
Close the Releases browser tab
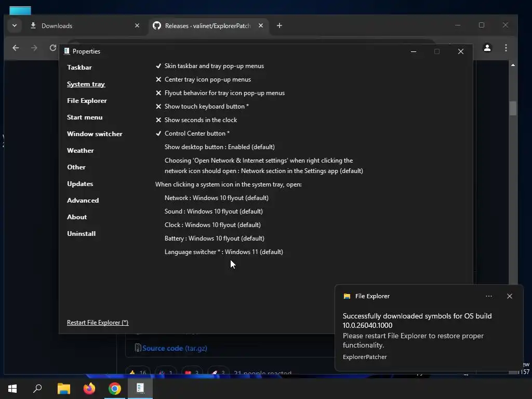pos(261,25)
